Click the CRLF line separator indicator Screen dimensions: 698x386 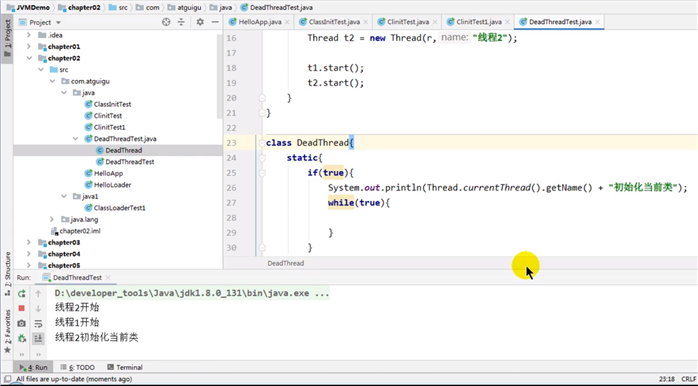pyautogui.click(x=688, y=379)
